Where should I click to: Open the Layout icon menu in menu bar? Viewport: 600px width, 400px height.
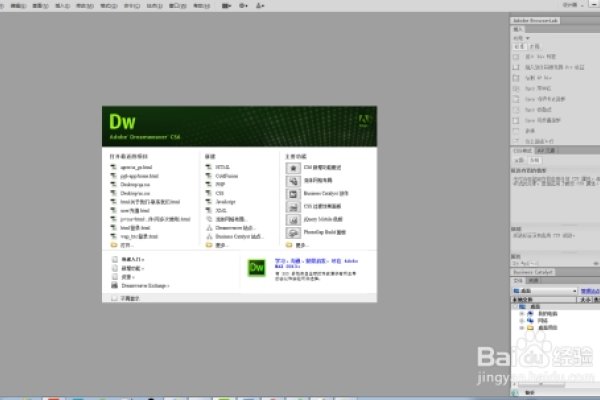pyautogui.click(x=227, y=6)
